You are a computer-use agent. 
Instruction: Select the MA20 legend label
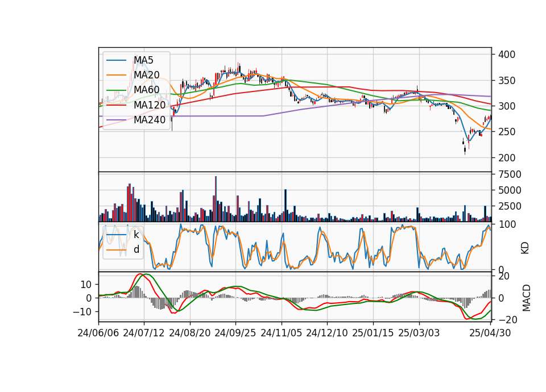pyautogui.click(x=147, y=75)
